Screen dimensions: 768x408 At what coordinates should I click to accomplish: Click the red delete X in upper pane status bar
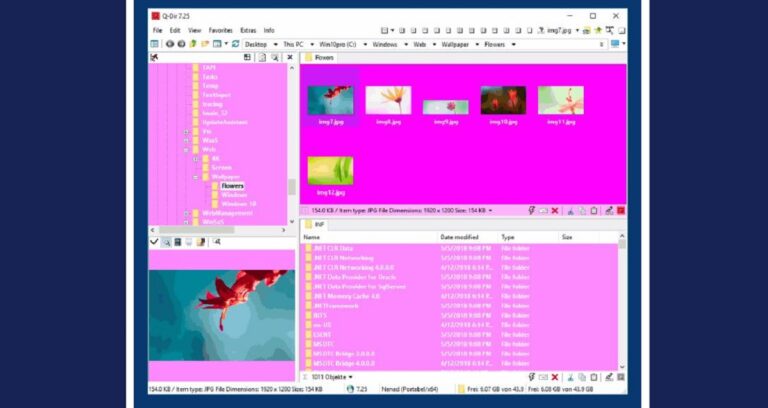click(555, 211)
